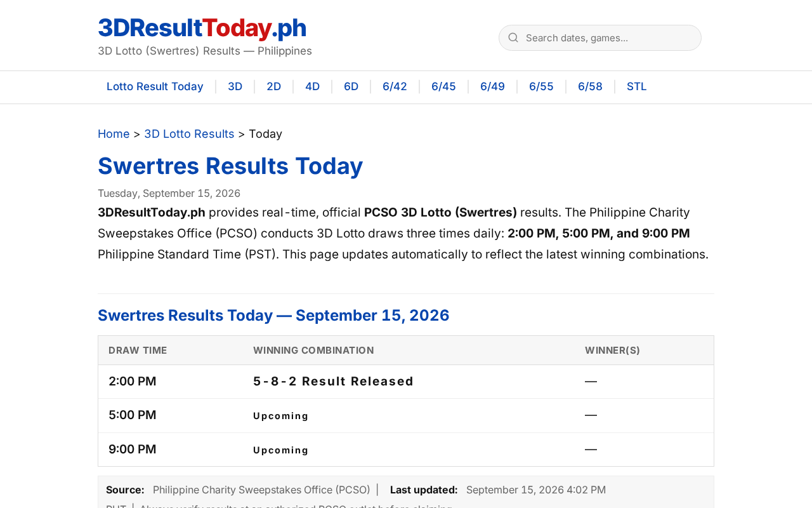Go to the 3D nav item
Screen dimensions: 812x508
[235, 86]
